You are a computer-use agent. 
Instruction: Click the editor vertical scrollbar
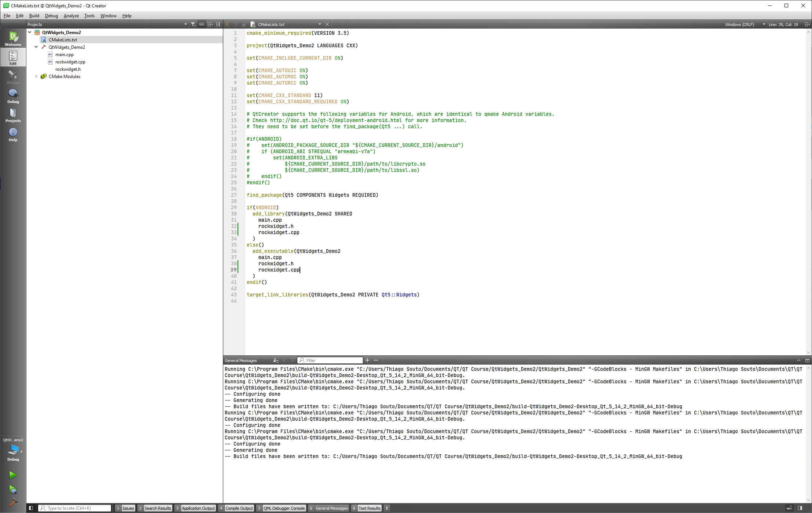pos(808,192)
